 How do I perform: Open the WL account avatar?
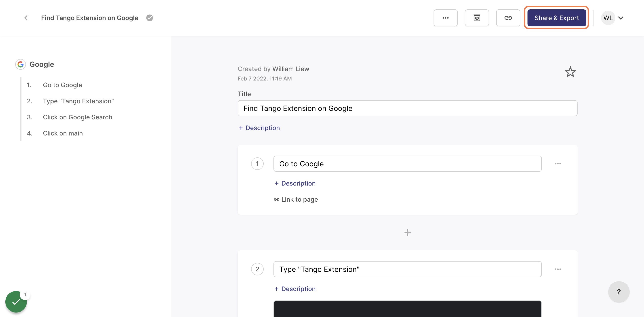[608, 18]
